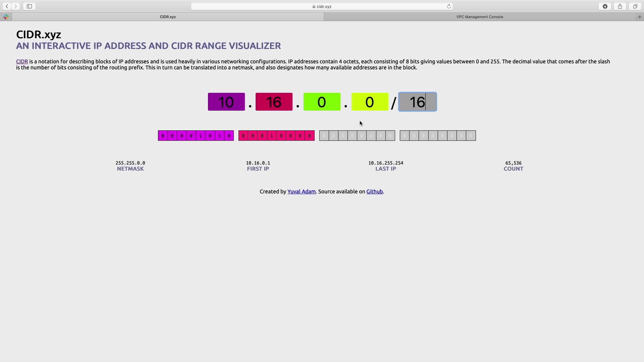
Task: Focus the cidr.xyz address bar
Action: 322,6
